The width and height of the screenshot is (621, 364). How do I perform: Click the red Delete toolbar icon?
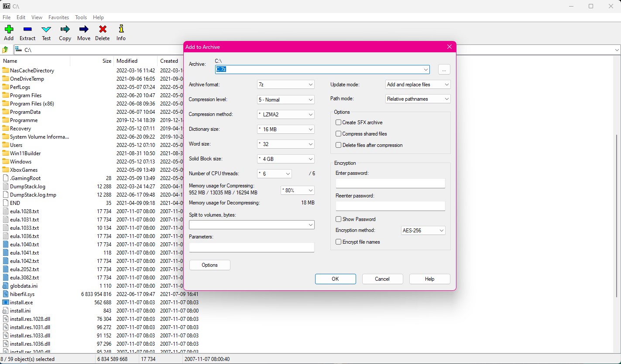(103, 30)
